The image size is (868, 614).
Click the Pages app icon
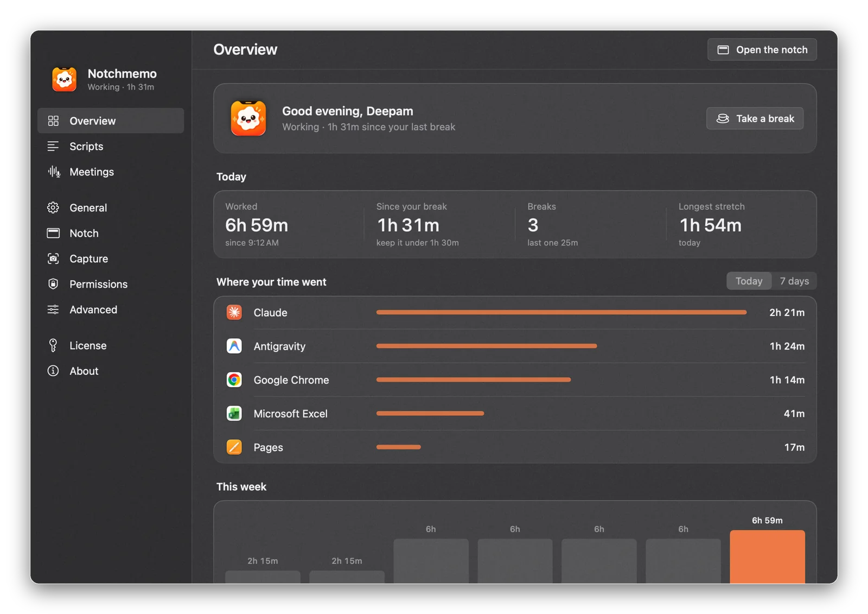point(234,447)
